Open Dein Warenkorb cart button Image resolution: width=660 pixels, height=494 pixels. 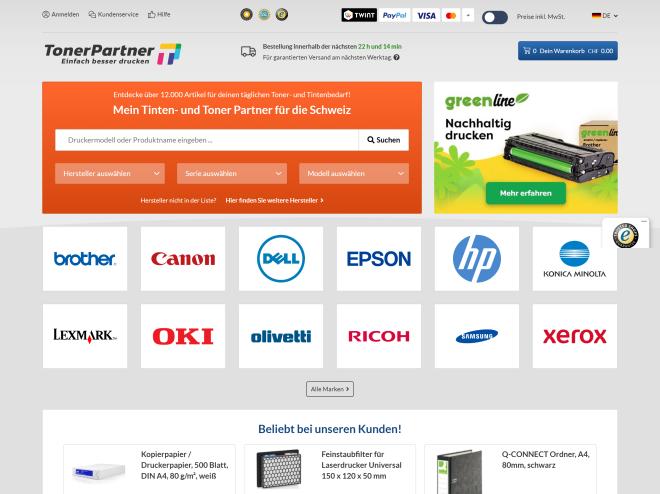click(567, 50)
